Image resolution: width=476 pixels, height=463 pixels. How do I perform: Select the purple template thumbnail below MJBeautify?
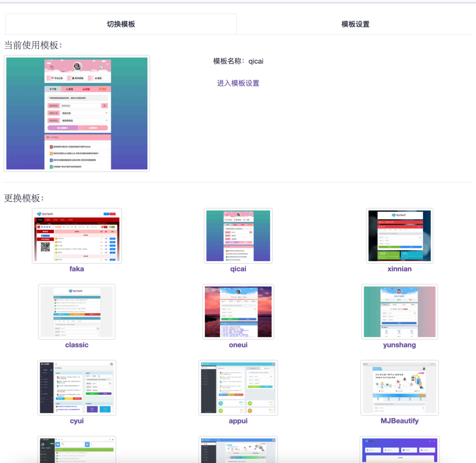coord(399,450)
